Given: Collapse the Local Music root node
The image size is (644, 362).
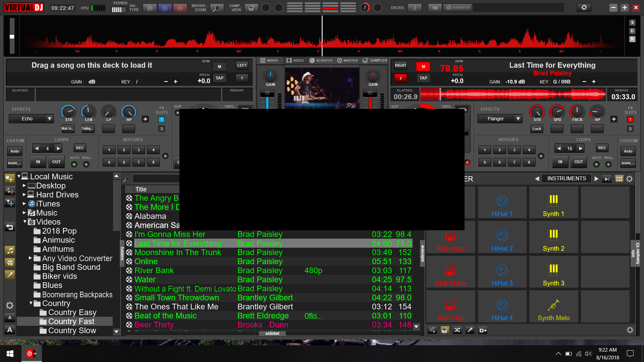Looking at the screenshot, I should (19, 176).
